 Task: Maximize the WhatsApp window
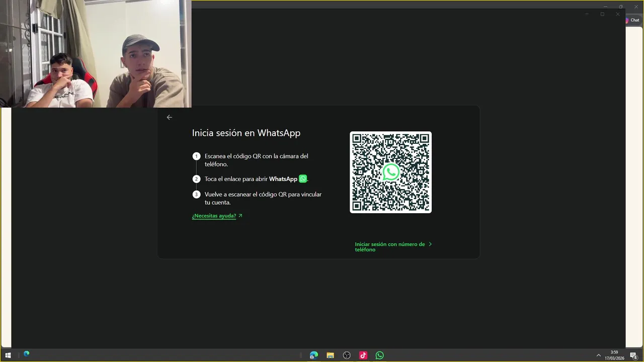pyautogui.click(x=602, y=14)
